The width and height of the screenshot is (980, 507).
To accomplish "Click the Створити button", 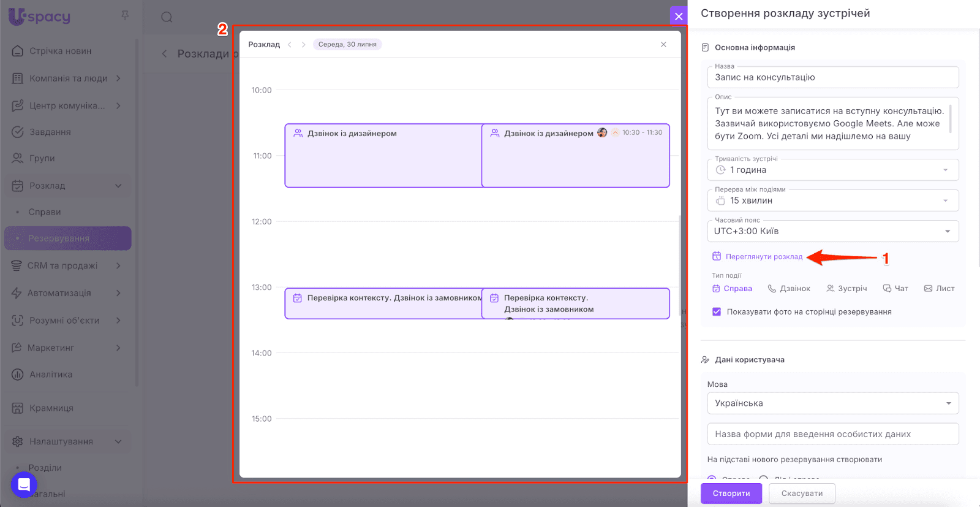I will [731, 494].
